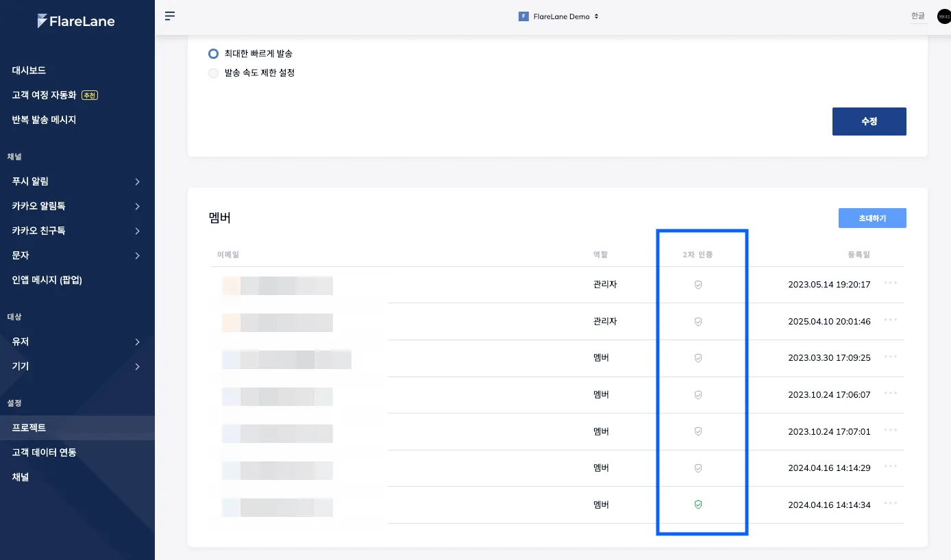Viewport: 951px width, 560px height.
Task: Click the FlareLane logo
Action: pos(76,21)
